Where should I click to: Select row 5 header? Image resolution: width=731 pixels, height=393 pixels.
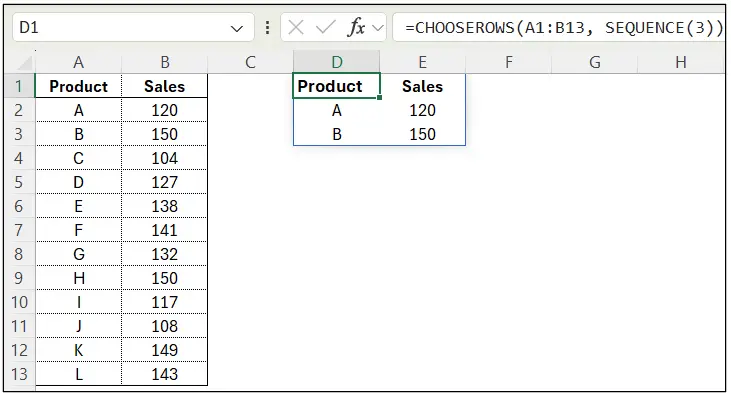[19, 182]
